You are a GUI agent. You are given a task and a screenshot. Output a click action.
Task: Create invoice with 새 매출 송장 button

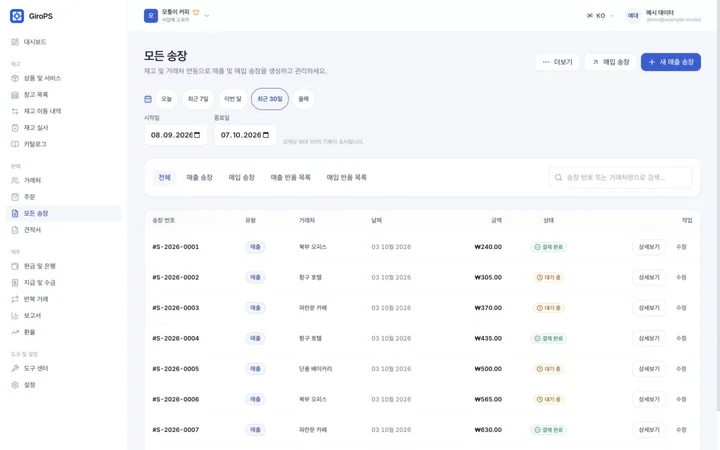(x=671, y=62)
